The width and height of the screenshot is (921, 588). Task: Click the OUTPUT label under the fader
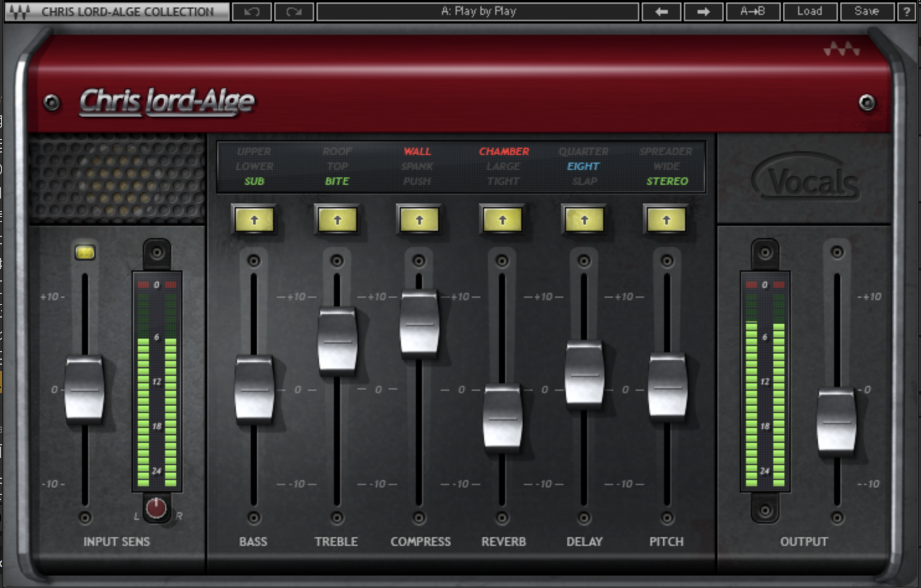804,541
